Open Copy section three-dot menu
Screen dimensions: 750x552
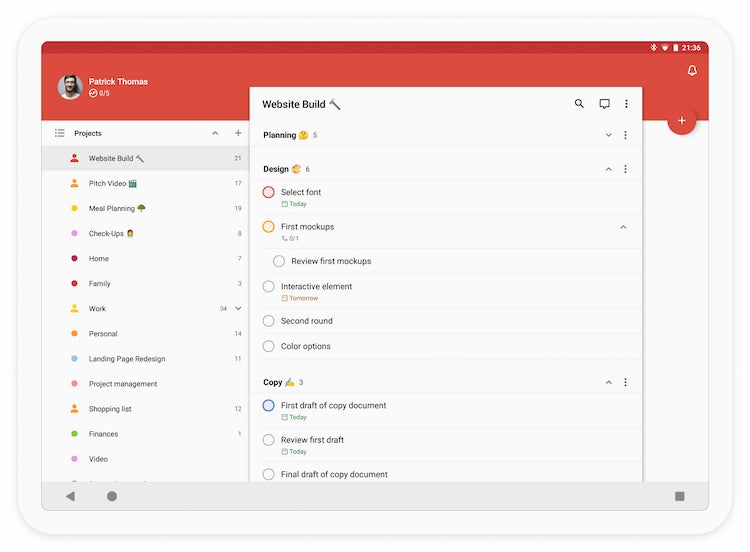626,382
